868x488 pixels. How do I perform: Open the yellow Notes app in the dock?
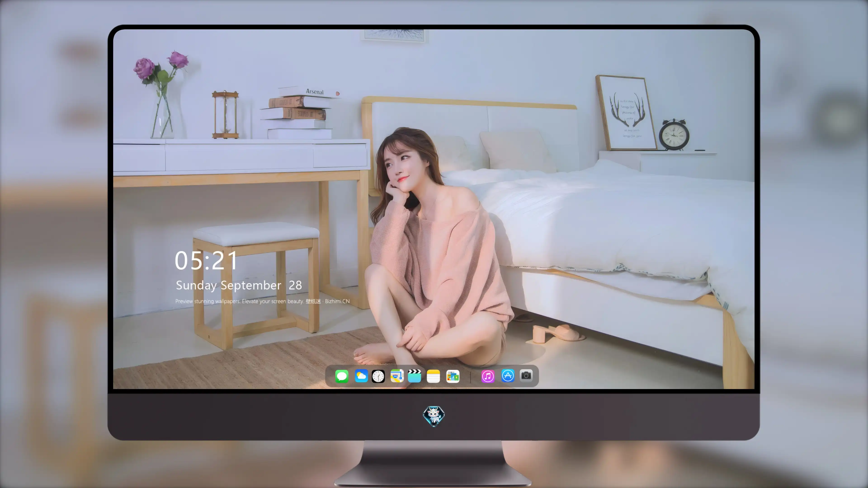point(433,376)
